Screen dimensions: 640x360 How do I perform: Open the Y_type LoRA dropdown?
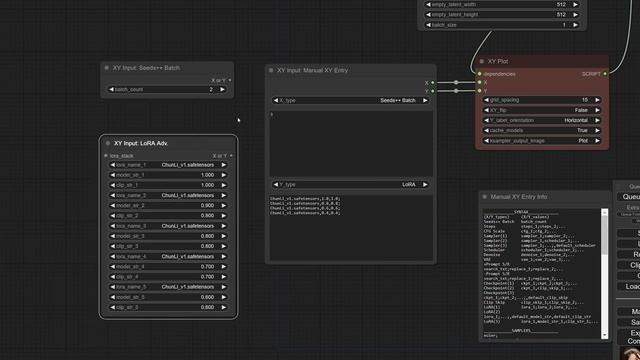pos(351,184)
